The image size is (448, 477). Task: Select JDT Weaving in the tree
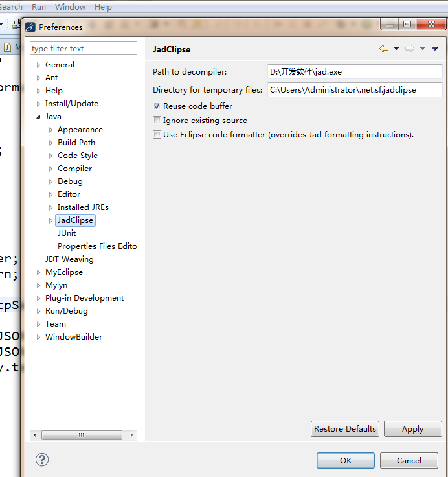click(69, 259)
